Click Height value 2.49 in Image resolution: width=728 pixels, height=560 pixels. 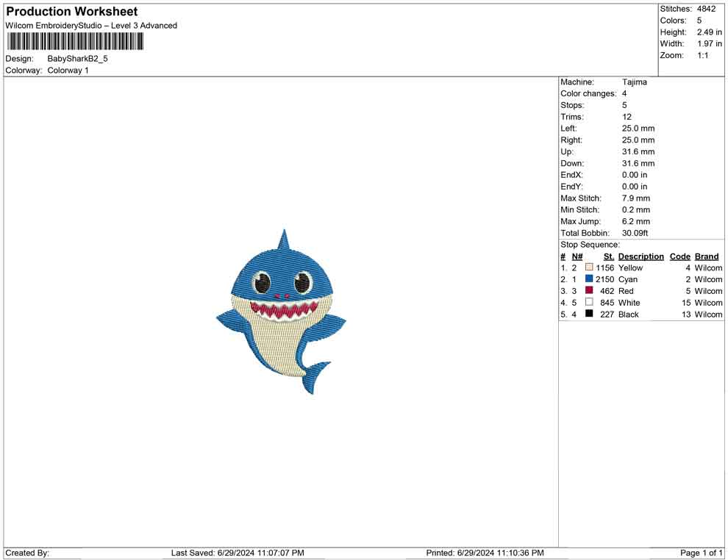(709, 32)
